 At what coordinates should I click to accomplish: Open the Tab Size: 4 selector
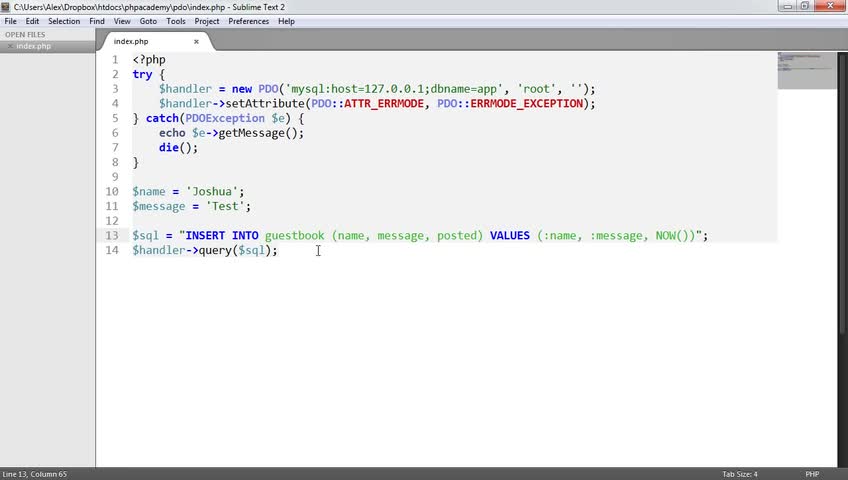click(x=740, y=474)
